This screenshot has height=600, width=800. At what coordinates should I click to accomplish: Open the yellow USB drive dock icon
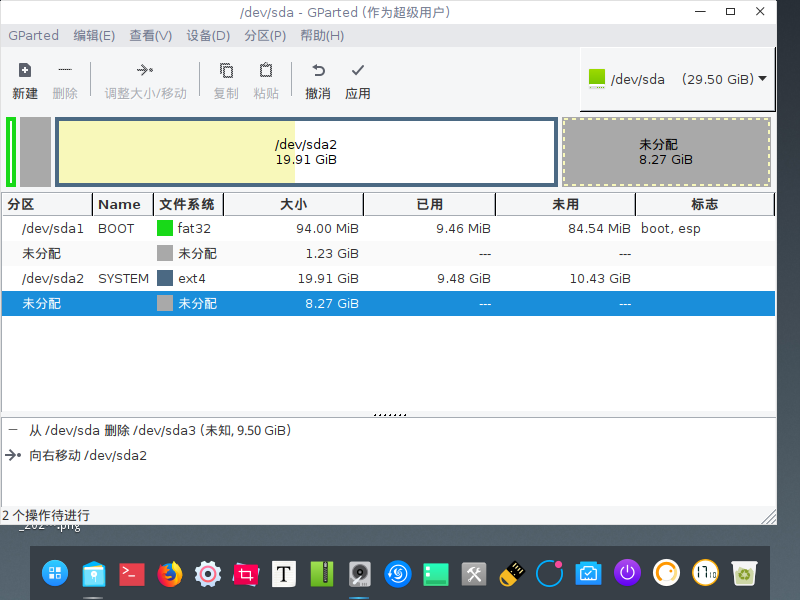(x=512, y=574)
